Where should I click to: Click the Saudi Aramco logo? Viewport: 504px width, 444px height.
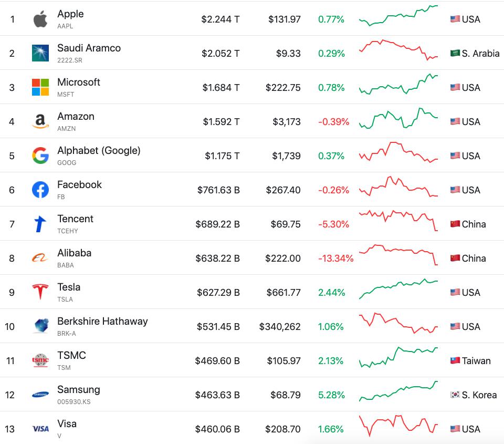pyautogui.click(x=40, y=53)
